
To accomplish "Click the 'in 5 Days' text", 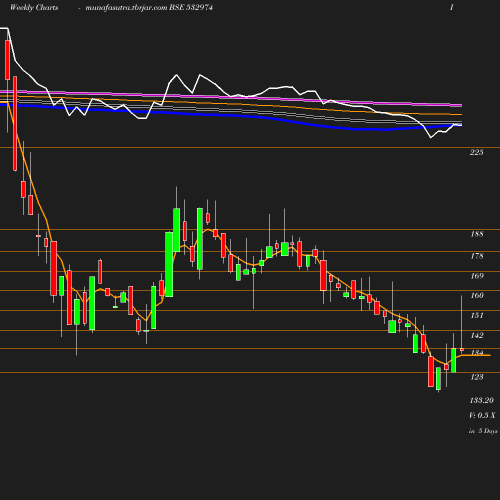I will [x=483, y=431].
